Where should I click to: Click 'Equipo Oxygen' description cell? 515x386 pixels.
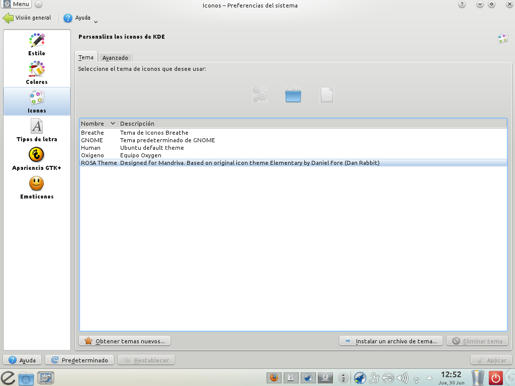(x=140, y=155)
